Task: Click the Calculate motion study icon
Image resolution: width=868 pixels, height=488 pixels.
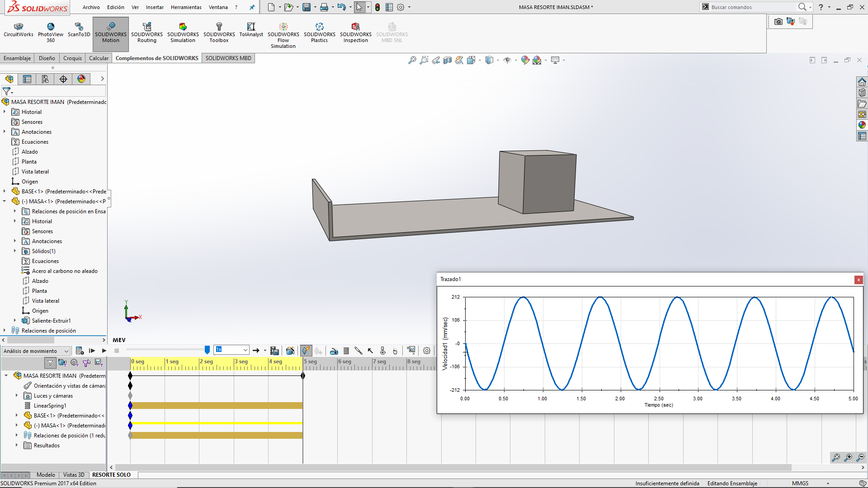Action: [x=80, y=351]
